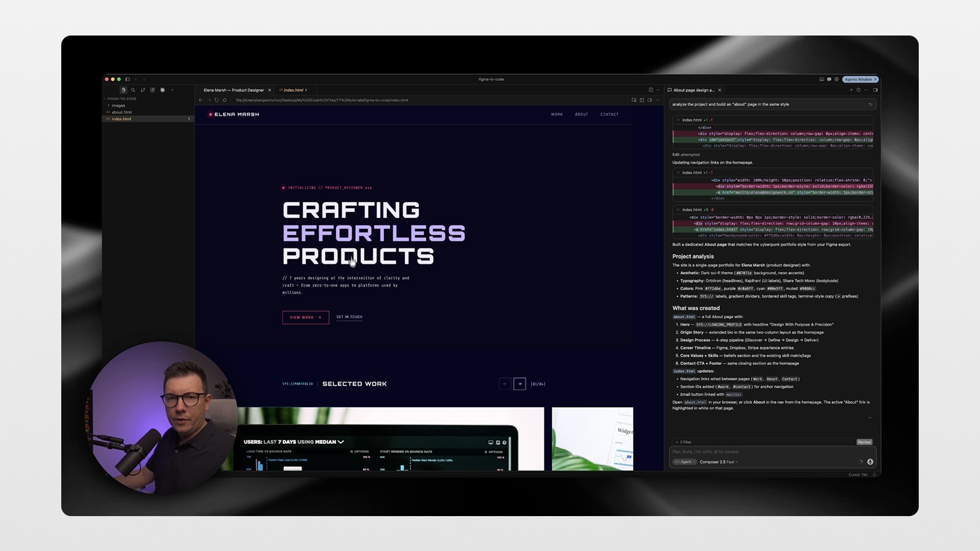
Task: Click the VIEW WORK button
Action: tap(306, 317)
